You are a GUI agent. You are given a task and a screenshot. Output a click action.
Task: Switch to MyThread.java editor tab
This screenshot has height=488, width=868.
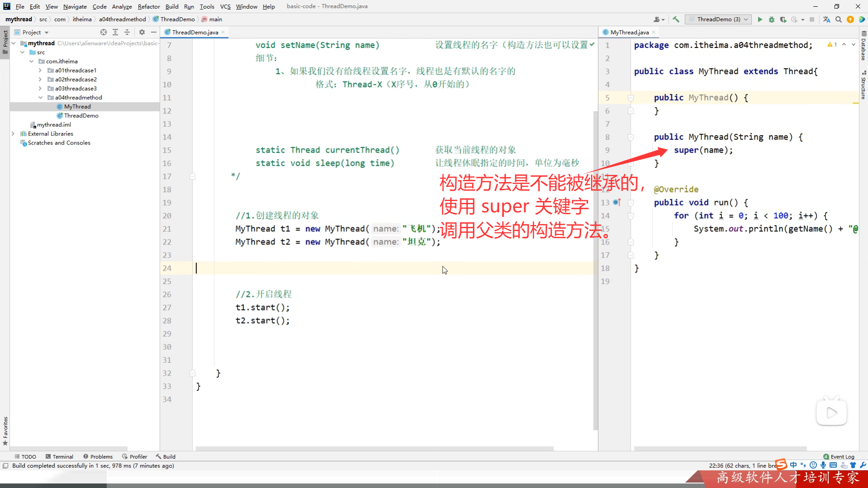(629, 32)
